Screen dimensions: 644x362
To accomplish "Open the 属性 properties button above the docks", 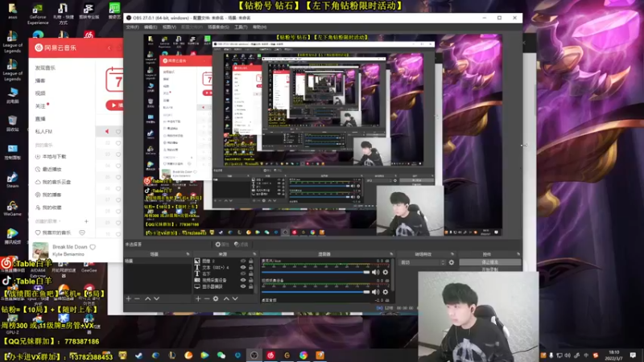I will tap(222, 245).
